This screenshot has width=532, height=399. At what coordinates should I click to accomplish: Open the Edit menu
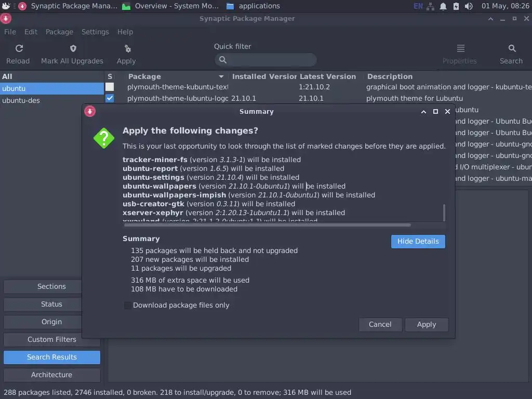pyautogui.click(x=31, y=32)
